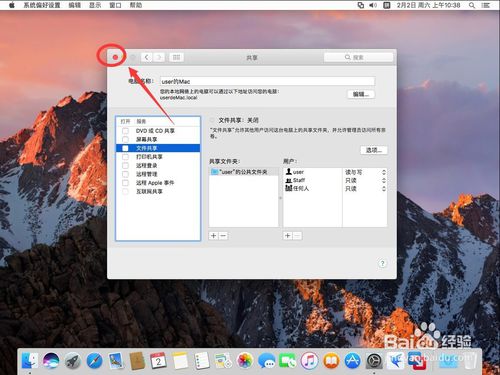Show all preferences grid button
Image resolution: width=500 pixels, height=375 pixels.
click(176, 57)
